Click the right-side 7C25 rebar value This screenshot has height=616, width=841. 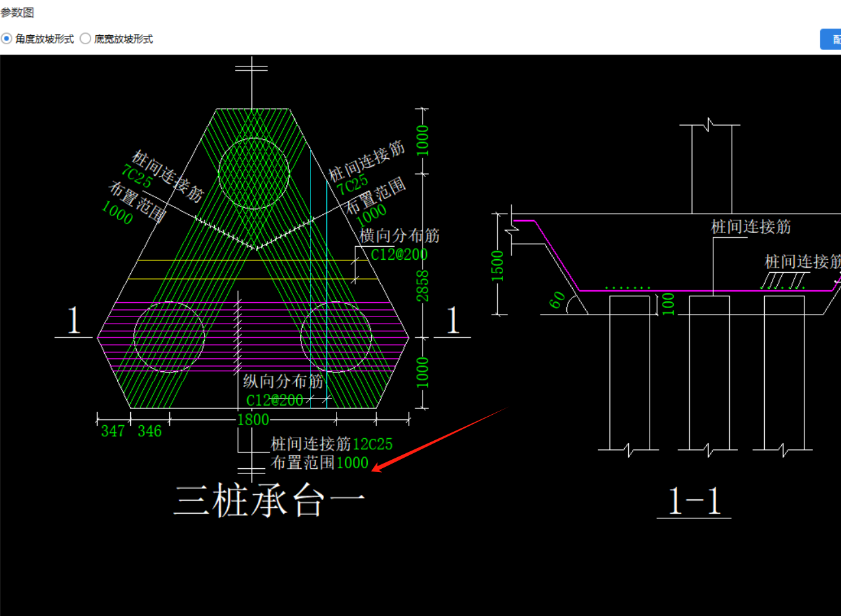tap(352, 184)
